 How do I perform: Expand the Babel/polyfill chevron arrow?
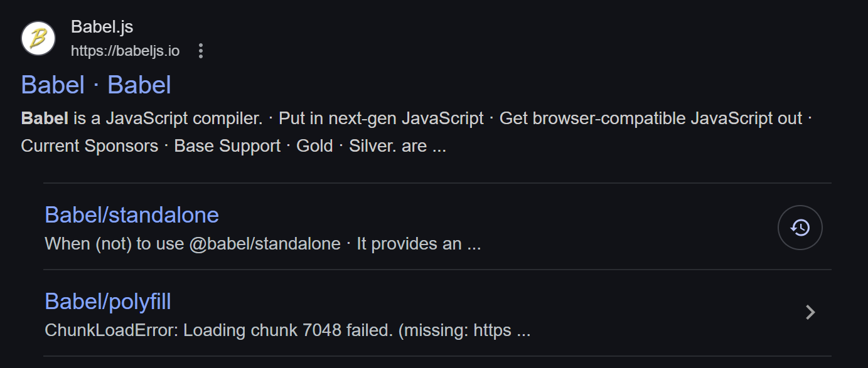click(x=810, y=312)
